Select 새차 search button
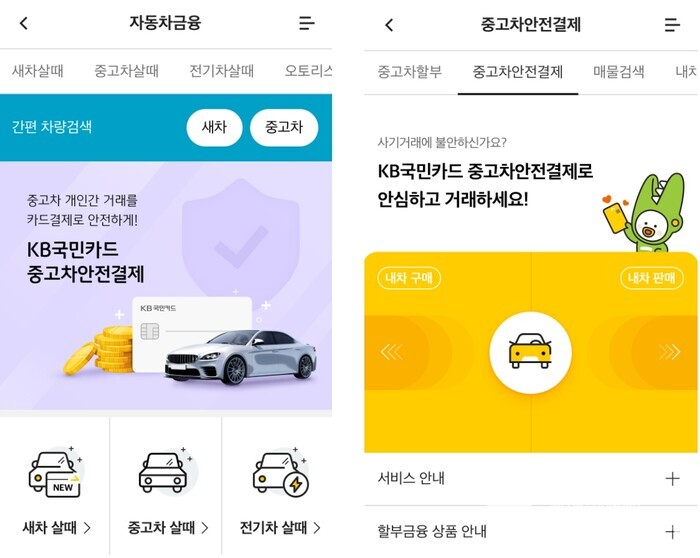The image size is (700, 558). click(214, 127)
